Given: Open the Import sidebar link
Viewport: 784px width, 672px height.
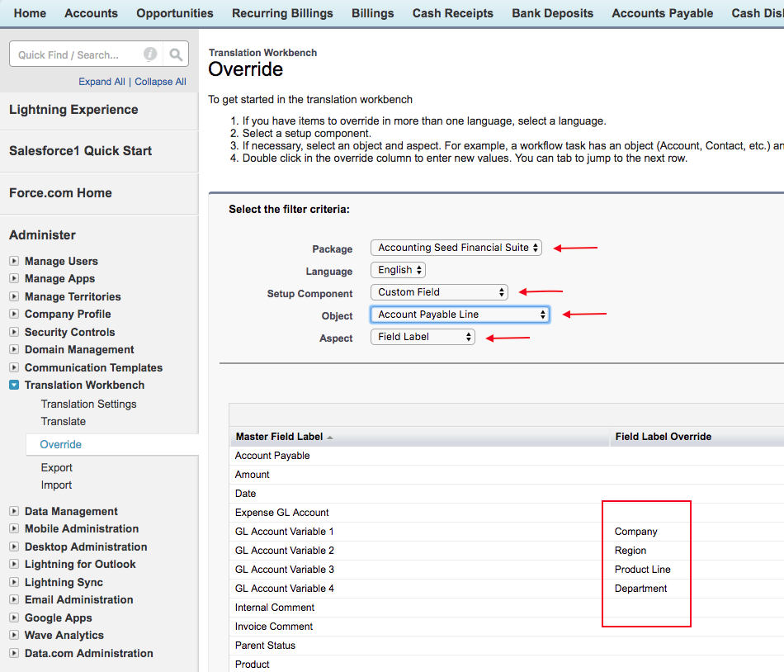Looking at the screenshot, I should 56,485.
